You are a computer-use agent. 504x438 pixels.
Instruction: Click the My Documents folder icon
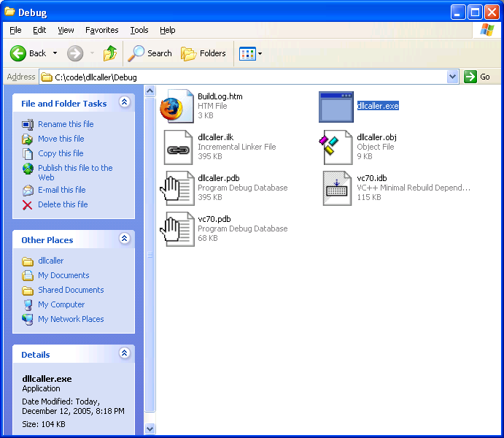(28, 276)
